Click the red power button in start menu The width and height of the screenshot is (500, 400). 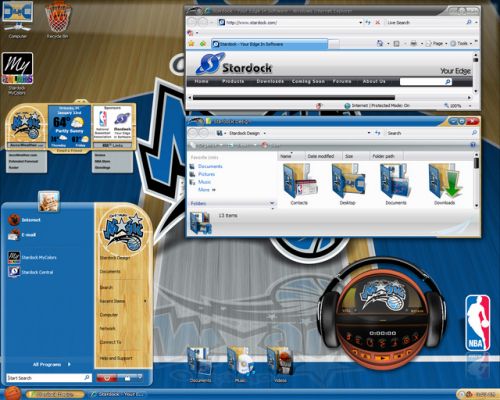pyautogui.click(x=107, y=378)
